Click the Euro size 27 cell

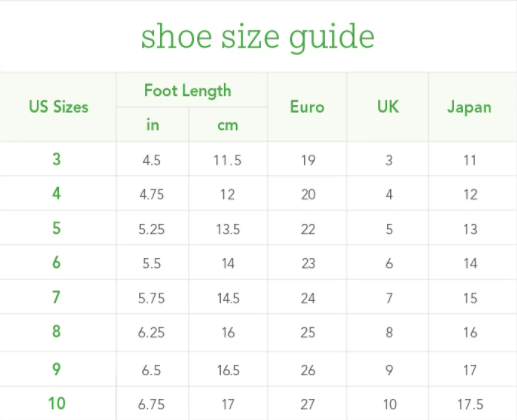pos(308,405)
